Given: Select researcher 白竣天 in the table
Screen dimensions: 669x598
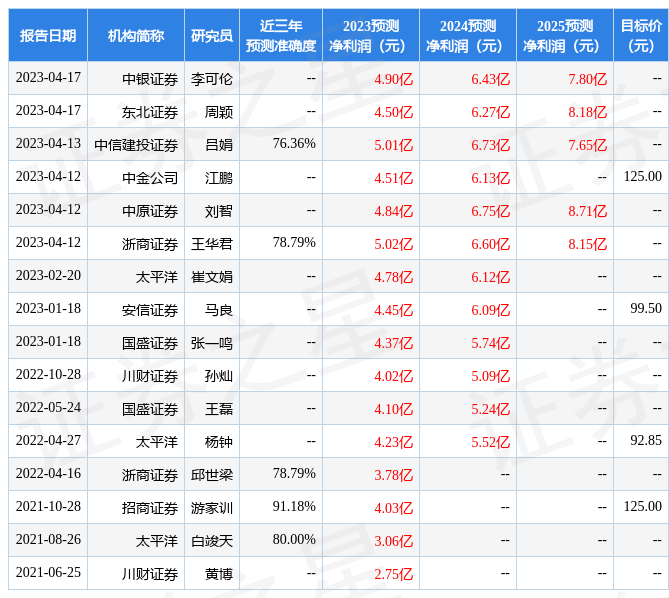Looking at the screenshot, I should pyautogui.click(x=212, y=541).
